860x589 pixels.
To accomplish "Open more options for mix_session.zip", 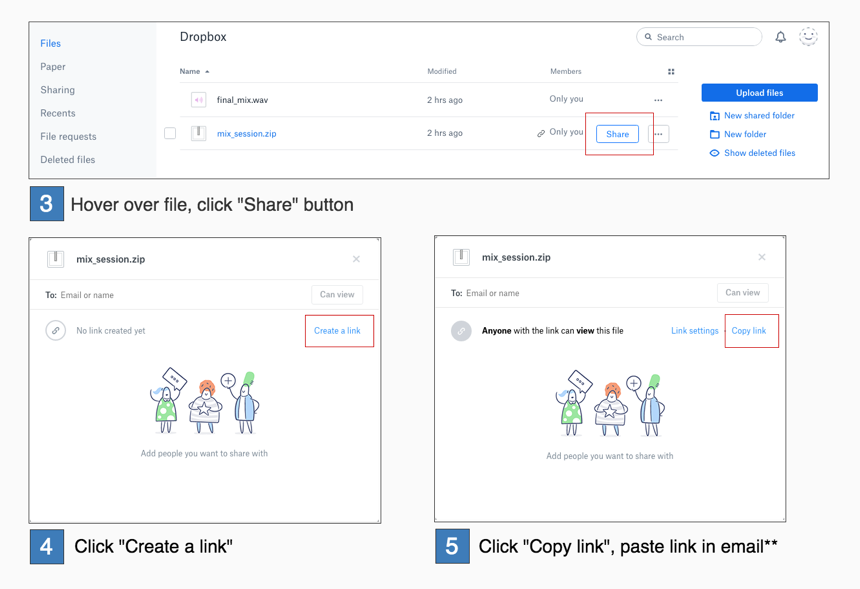I will [x=658, y=134].
